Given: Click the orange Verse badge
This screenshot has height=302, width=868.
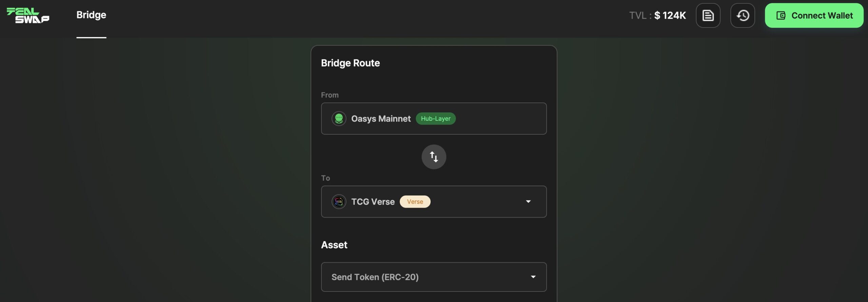Looking at the screenshot, I should 415,202.
